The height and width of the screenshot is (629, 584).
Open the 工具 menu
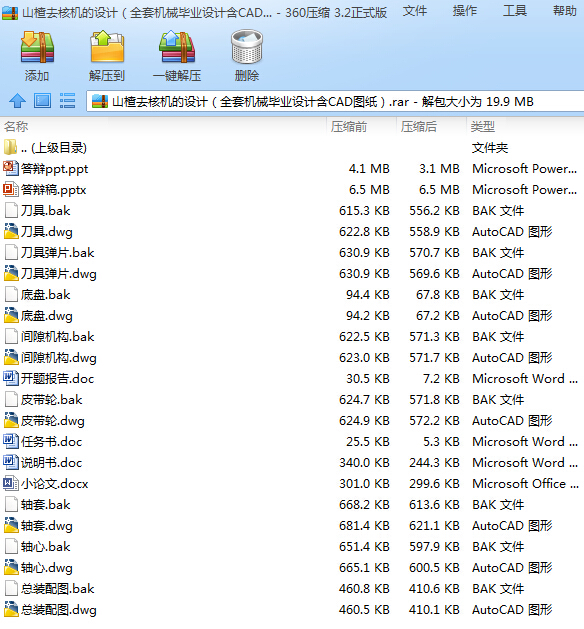pyautogui.click(x=515, y=11)
